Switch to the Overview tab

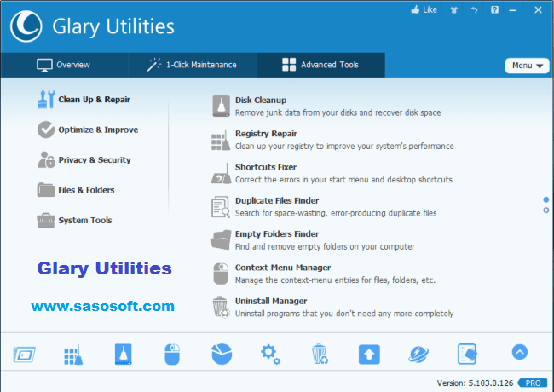64,65
